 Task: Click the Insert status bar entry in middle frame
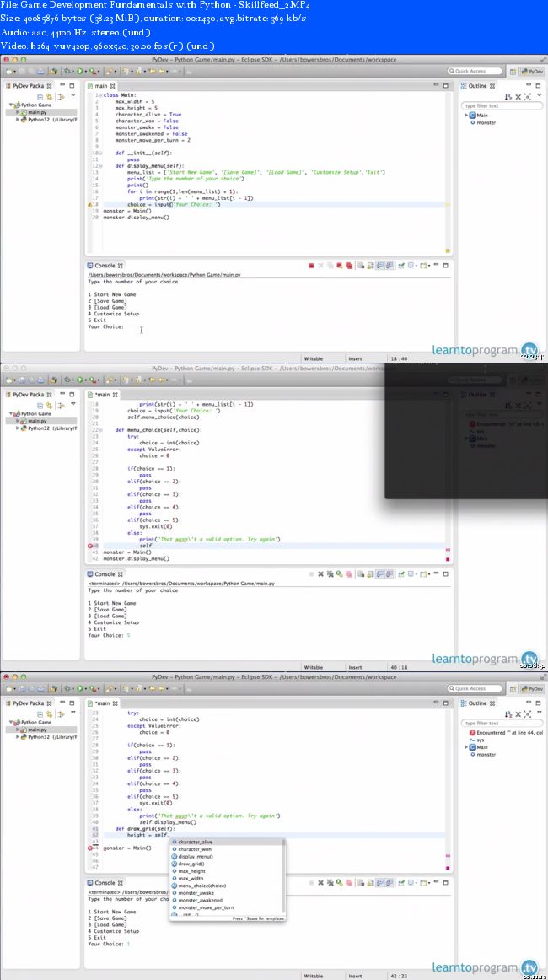(355, 667)
